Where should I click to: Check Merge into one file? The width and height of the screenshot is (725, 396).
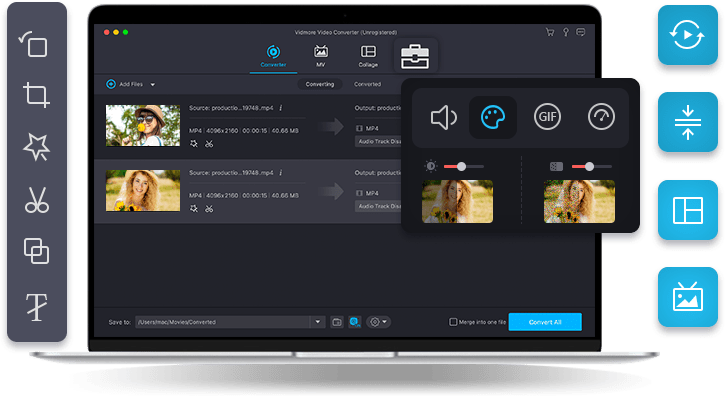click(453, 322)
